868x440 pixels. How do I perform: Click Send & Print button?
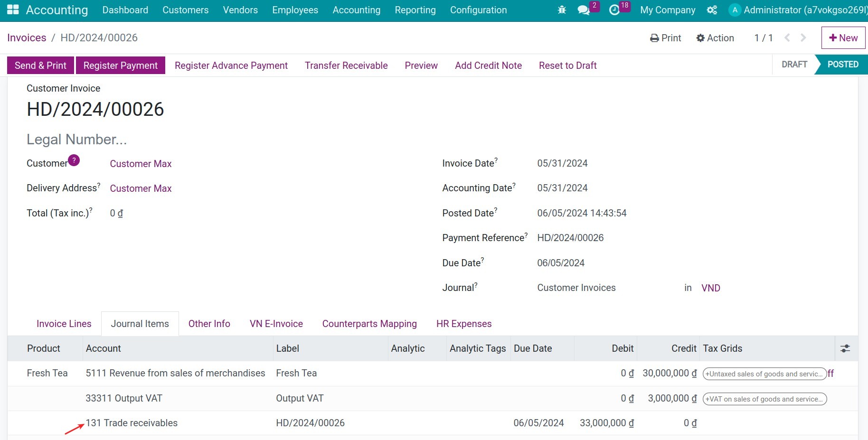tap(40, 66)
